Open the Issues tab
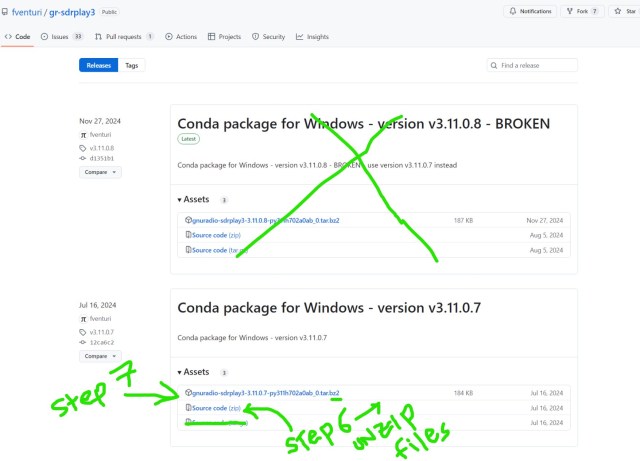 click(x=61, y=37)
